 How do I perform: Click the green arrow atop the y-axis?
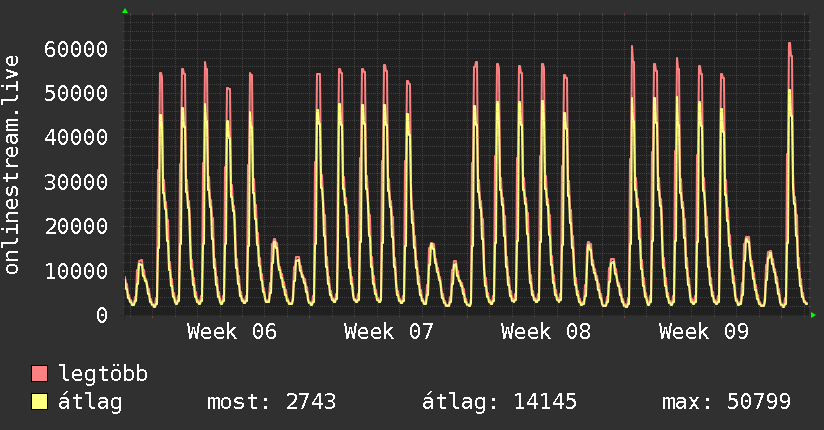point(125,11)
